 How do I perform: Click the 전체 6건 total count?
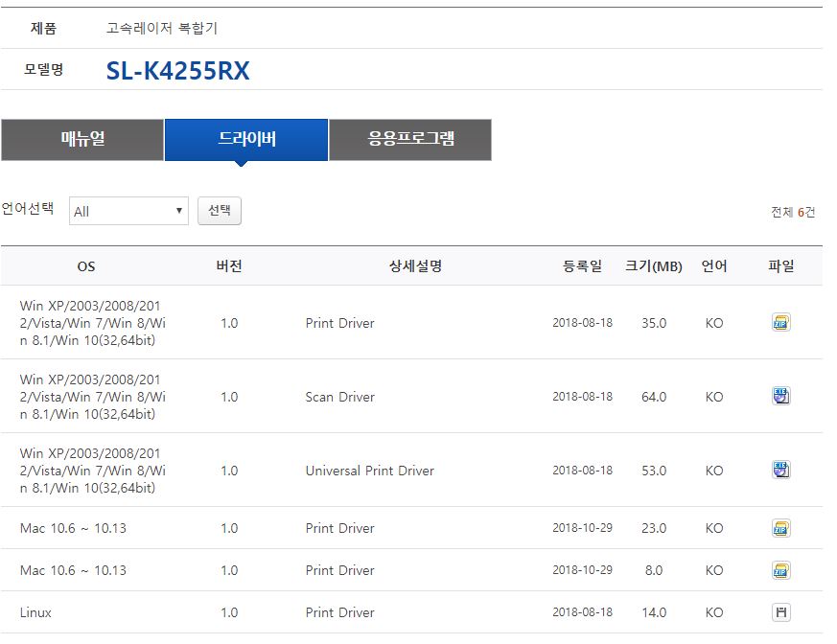tap(793, 213)
